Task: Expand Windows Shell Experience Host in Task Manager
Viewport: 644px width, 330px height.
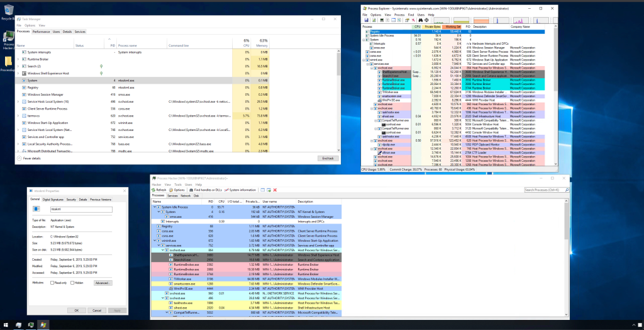Action: [x=18, y=73]
